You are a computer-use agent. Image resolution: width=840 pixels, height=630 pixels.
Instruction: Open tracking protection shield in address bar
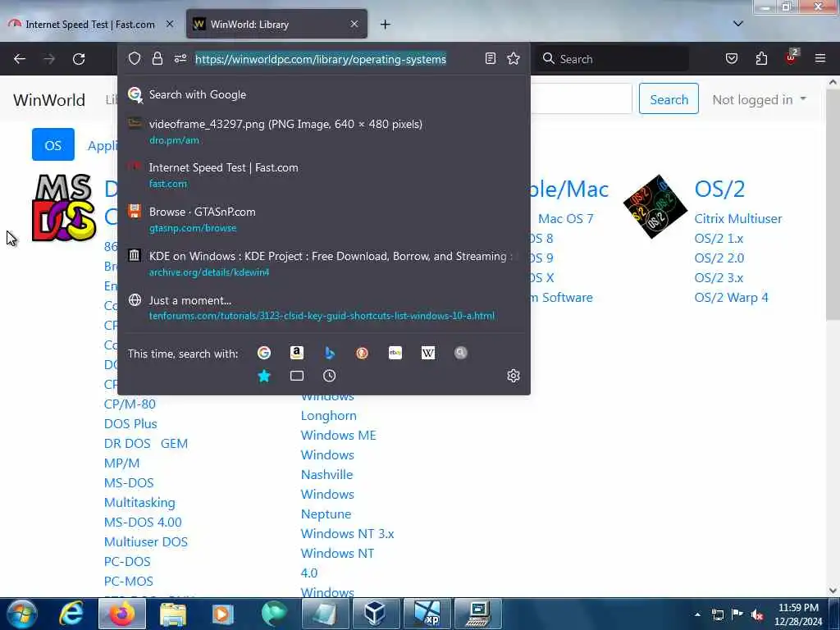[x=135, y=58]
